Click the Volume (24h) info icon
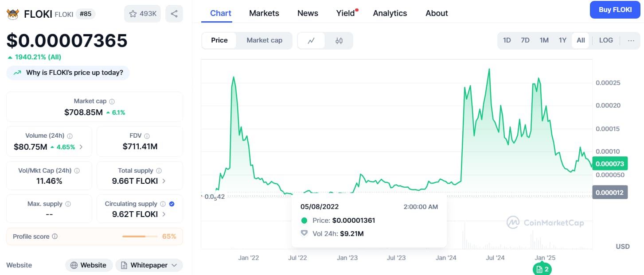644x275 pixels. coord(70,136)
